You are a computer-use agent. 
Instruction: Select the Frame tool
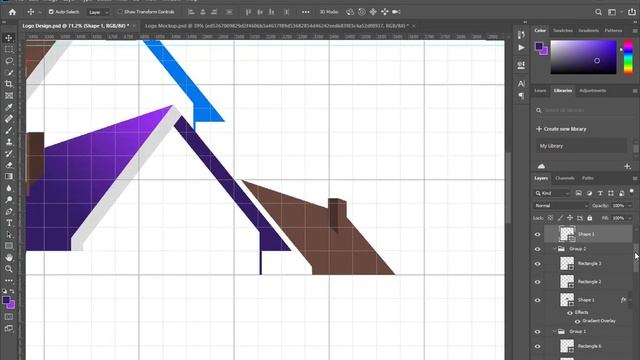pyautogui.click(x=9, y=96)
